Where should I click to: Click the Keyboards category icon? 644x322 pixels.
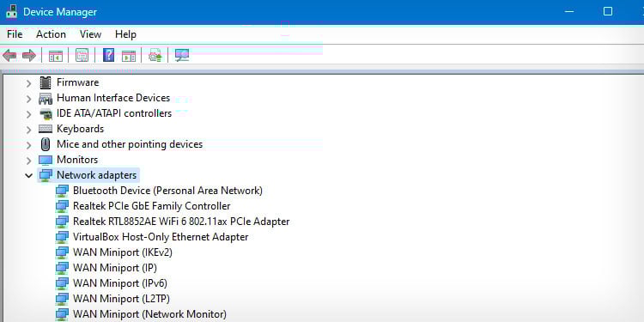point(46,129)
